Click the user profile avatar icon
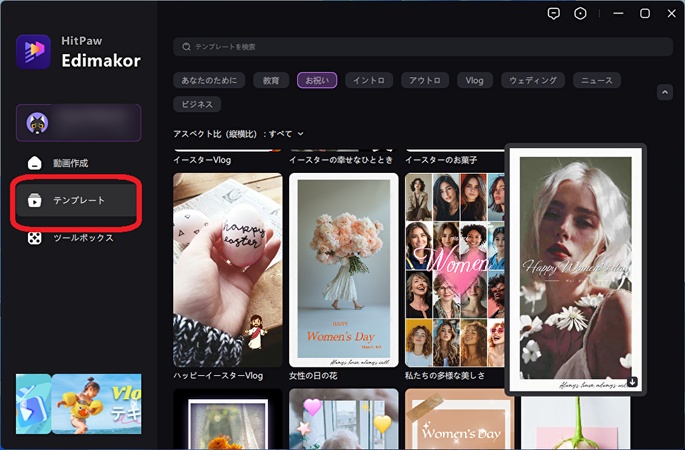 (x=39, y=122)
